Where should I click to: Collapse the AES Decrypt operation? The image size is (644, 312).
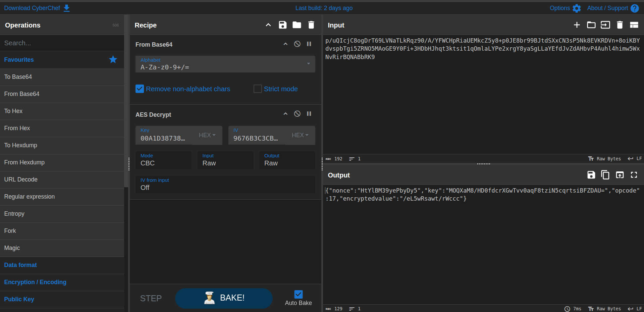coord(285,114)
